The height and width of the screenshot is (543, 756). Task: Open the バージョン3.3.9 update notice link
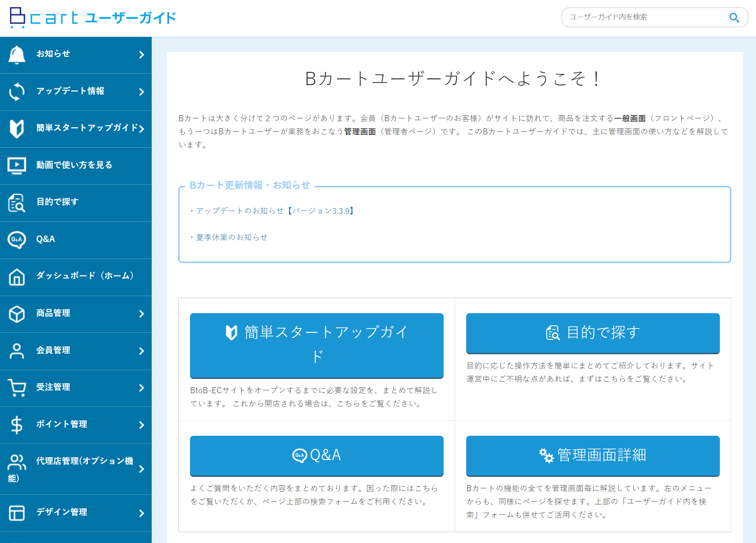coord(275,211)
